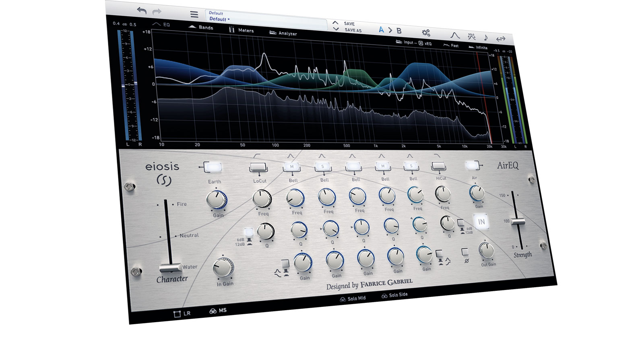This screenshot has height=362, width=644.
Task: Click the Character slider handle
Action: click(x=171, y=268)
